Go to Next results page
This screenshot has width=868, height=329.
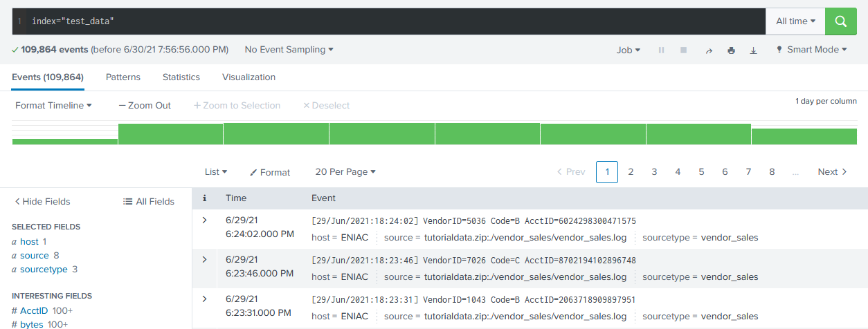tap(832, 172)
